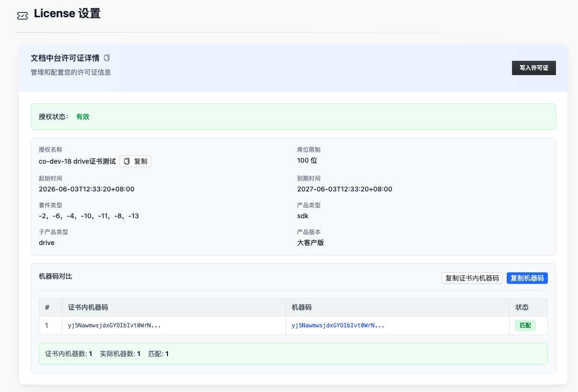This screenshot has width=578, height=392.
Task: Click the blue 复制机器码 button
Action: click(x=527, y=278)
